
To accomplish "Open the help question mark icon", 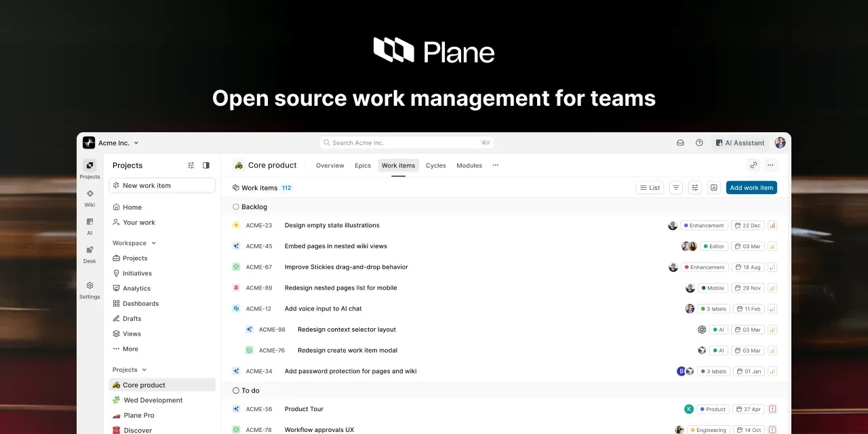I will [699, 143].
